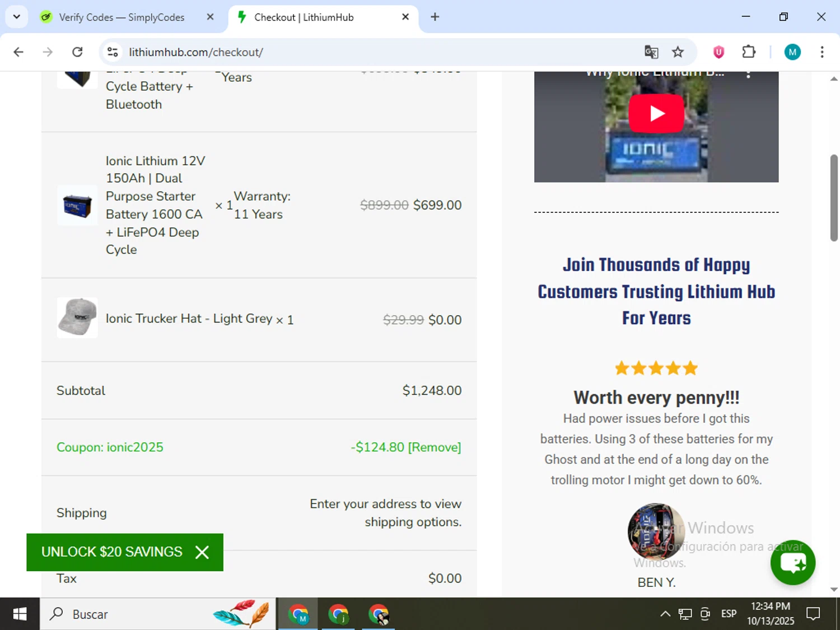Open the Chrome three-dot menu
840x630 pixels.
[822, 52]
